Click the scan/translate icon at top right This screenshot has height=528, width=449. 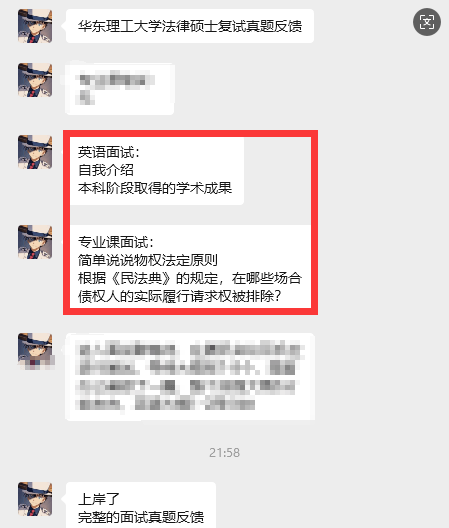(427, 22)
